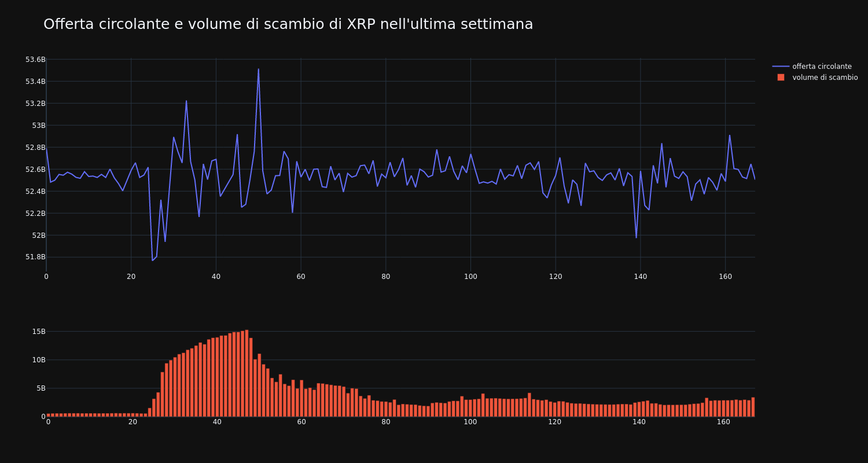Click the 51.8B y-axis label

[x=35, y=257]
